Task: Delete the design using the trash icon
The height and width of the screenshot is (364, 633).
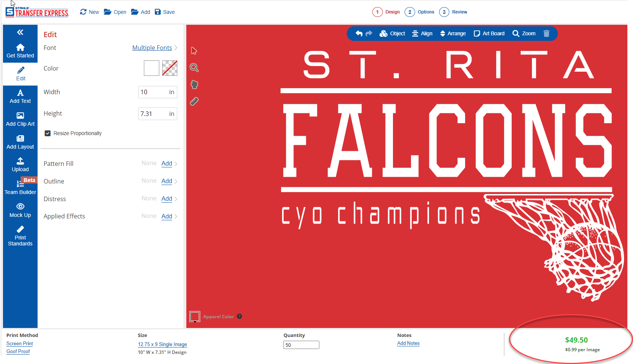Action: pos(547,33)
